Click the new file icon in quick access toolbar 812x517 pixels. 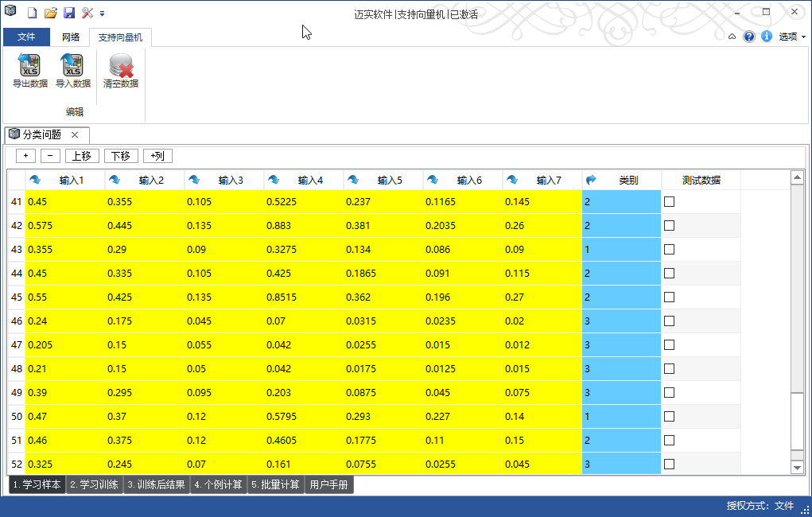pyautogui.click(x=33, y=14)
